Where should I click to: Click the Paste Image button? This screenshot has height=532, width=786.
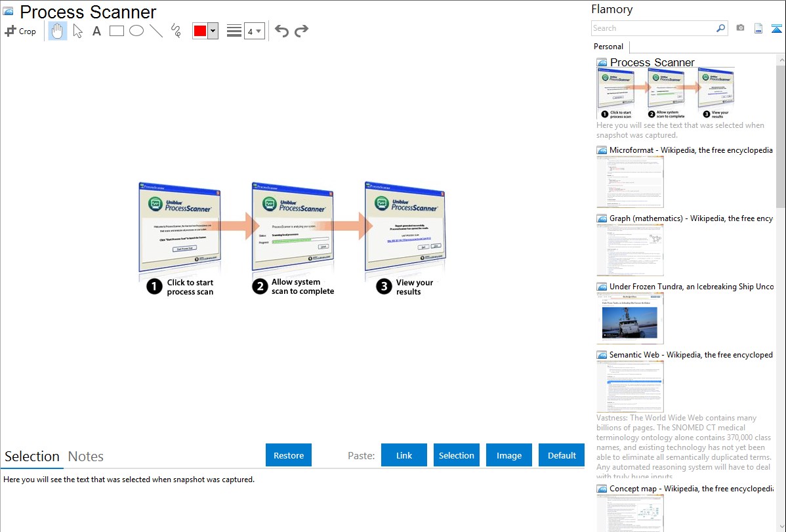pyautogui.click(x=509, y=455)
